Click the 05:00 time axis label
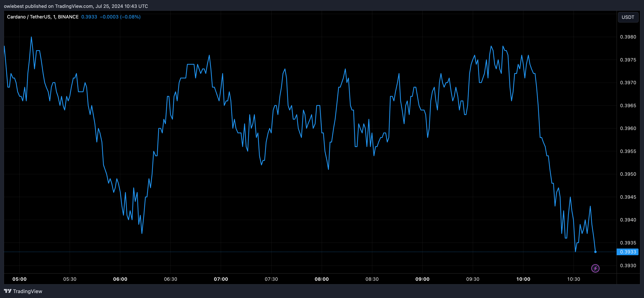The image size is (644, 298). pyautogui.click(x=19, y=279)
